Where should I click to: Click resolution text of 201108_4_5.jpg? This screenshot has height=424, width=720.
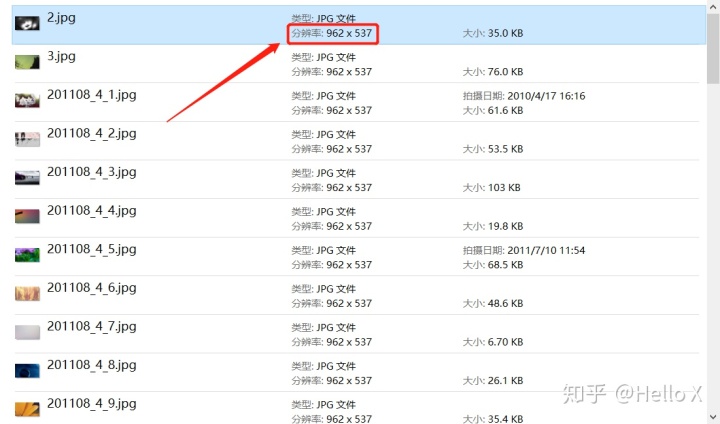pyautogui.click(x=332, y=265)
